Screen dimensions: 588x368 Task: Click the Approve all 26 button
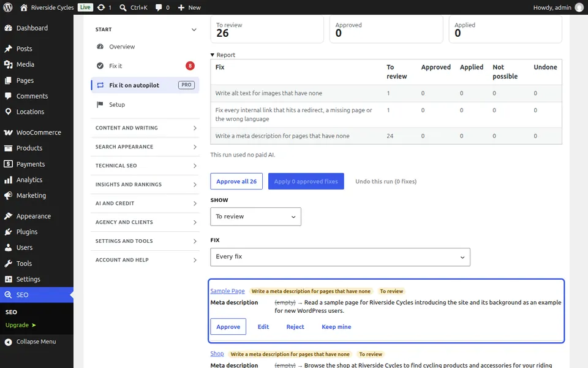[x=236, y=182]
